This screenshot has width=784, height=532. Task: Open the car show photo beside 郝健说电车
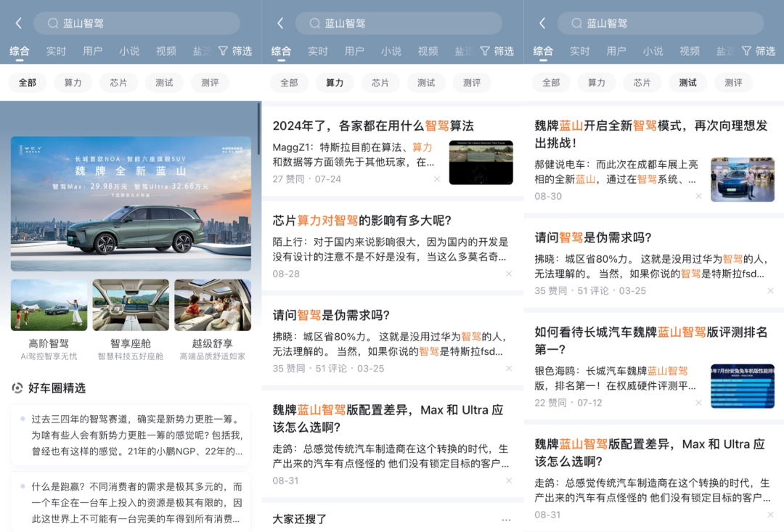coord(743,179)
